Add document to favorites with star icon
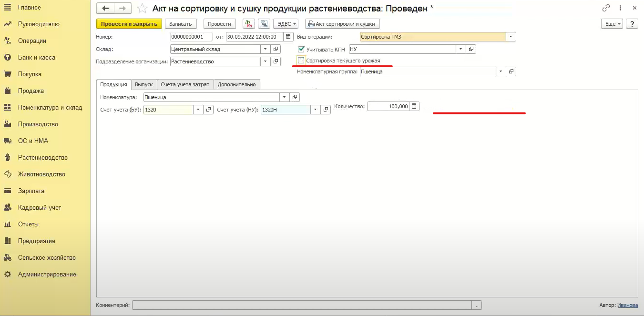The width and height of the screenshot is (644, 316). coord(142,9)
